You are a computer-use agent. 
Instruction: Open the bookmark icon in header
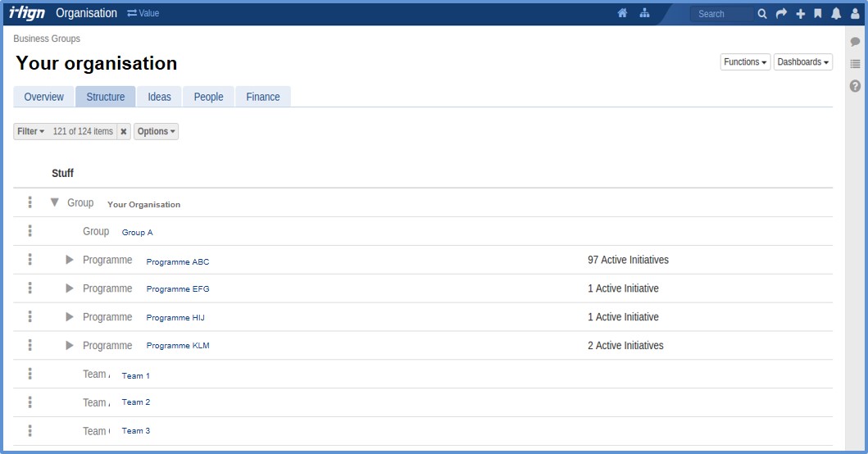click(817, 14)
